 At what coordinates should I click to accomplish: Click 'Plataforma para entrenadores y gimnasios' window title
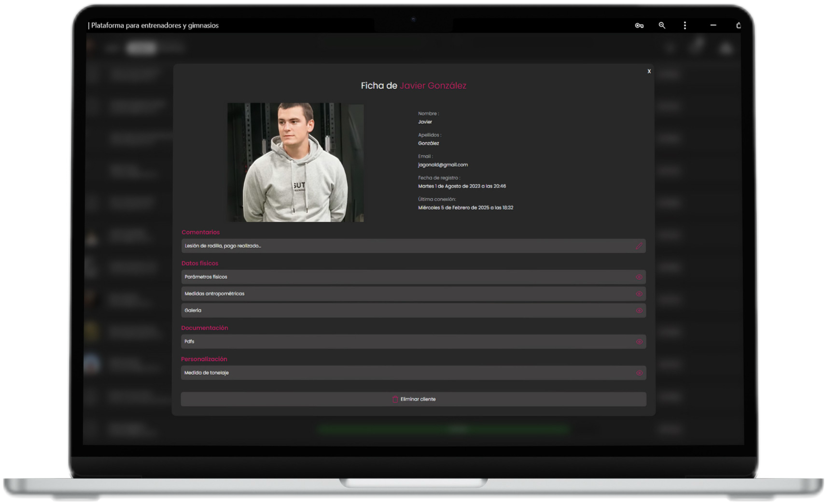point(155,25)
